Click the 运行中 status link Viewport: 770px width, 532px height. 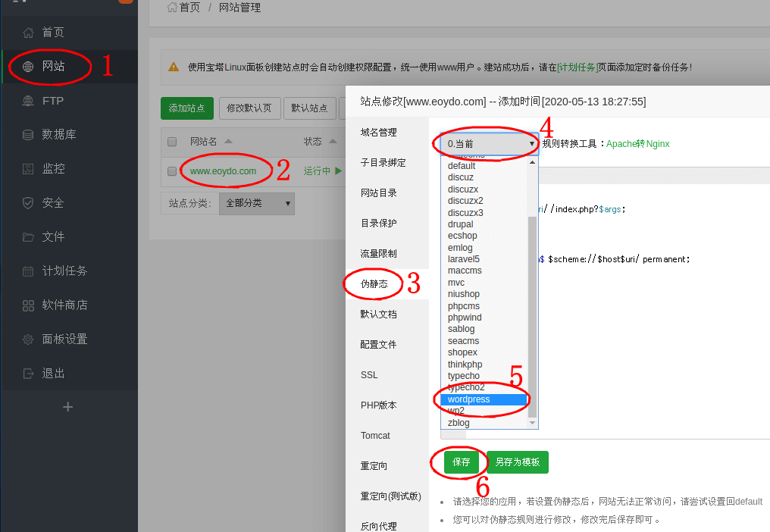pyautogui.click(x=317, y=171)
